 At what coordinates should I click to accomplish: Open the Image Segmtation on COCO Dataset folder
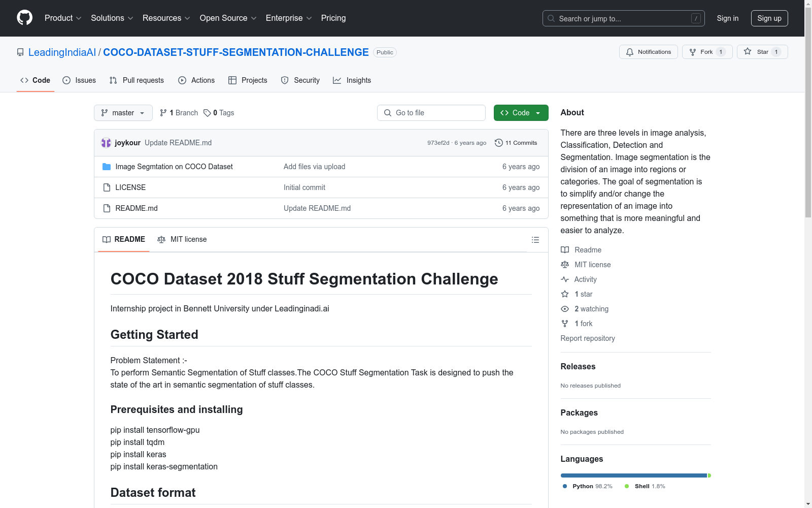[174, 167]
